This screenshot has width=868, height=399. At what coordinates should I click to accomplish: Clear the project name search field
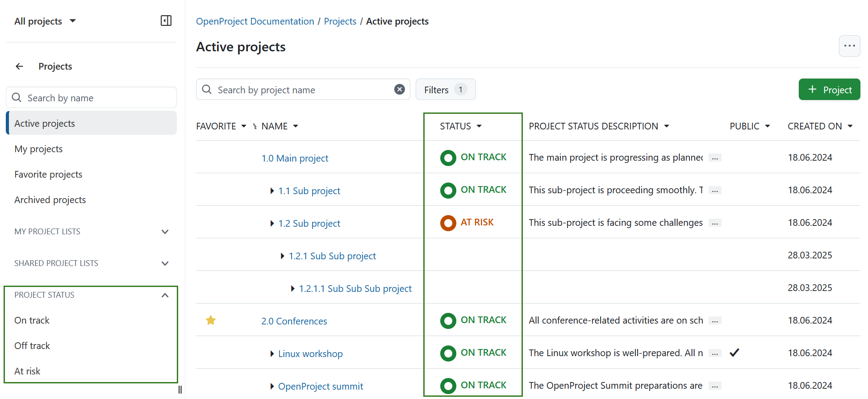point(399,90)
